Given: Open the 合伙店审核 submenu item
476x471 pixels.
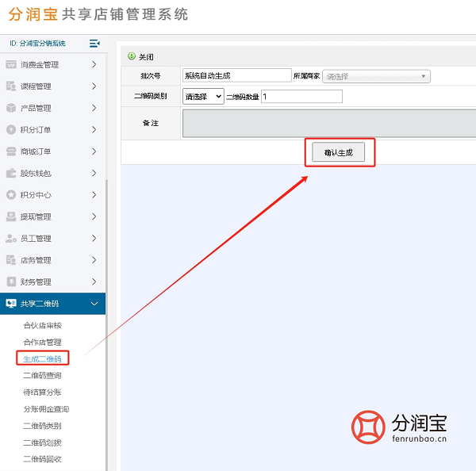Looking at the screenshot, I should (43, 325).
